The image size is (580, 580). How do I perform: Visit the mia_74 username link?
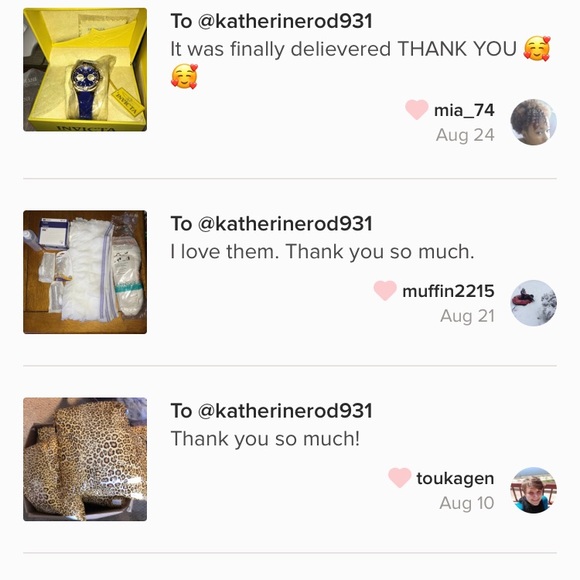click(x=464, y=110)
